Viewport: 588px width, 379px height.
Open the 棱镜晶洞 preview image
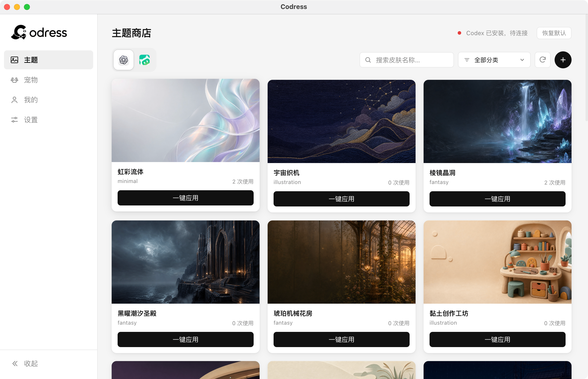[498, 121]
